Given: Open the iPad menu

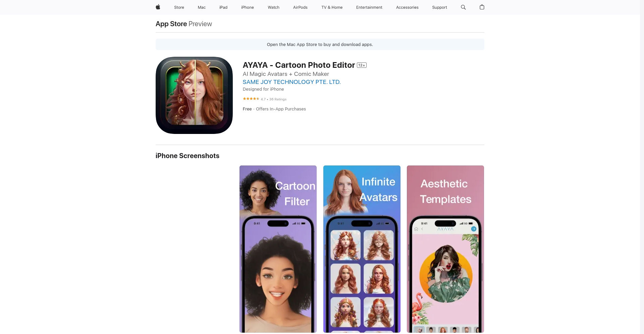Looking at the screenshot, I should point(223,7).
